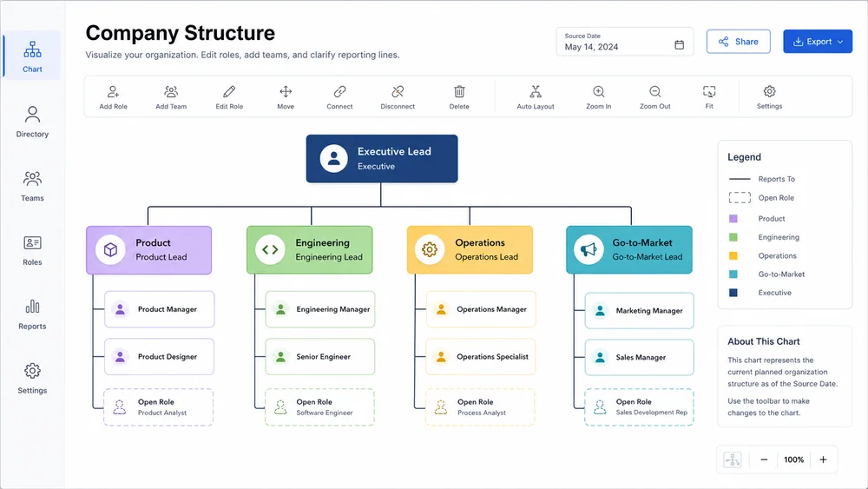The height and width of the screenshot is (489, 868).
Task: Select the open Sales Development Rep role
Action: [639, 407]
